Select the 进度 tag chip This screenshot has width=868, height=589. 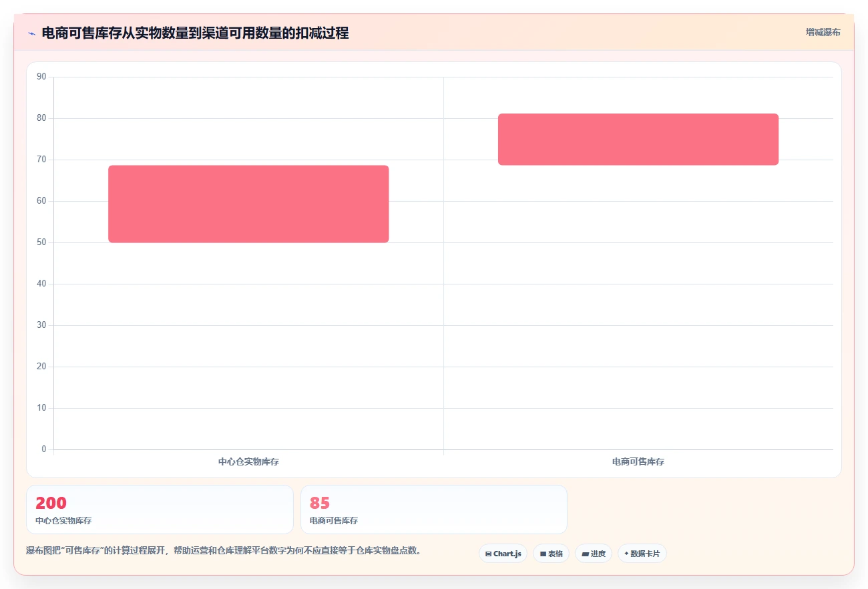593,554
